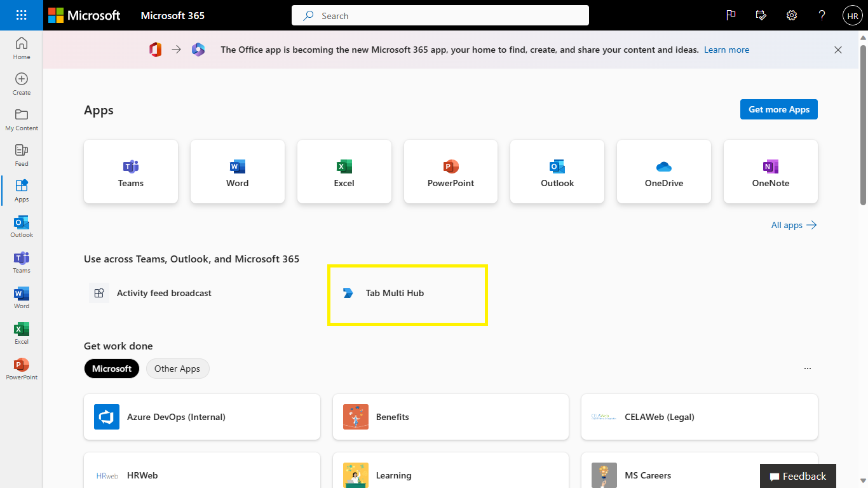Open Activity feed broadcast app
Image resolution: width=868 pixels, height=488 pixels.
151,293
